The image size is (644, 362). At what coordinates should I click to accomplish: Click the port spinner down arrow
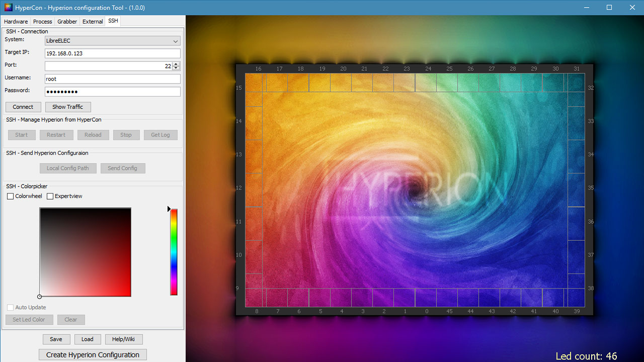tap(176, 68)
